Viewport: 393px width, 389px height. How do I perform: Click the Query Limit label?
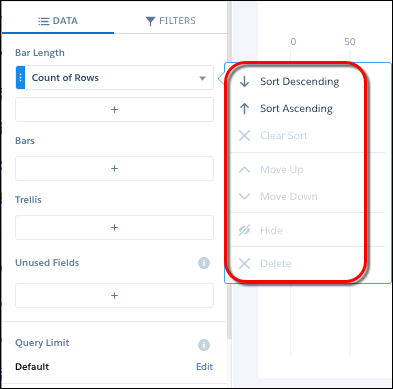[x=42, y=343]
